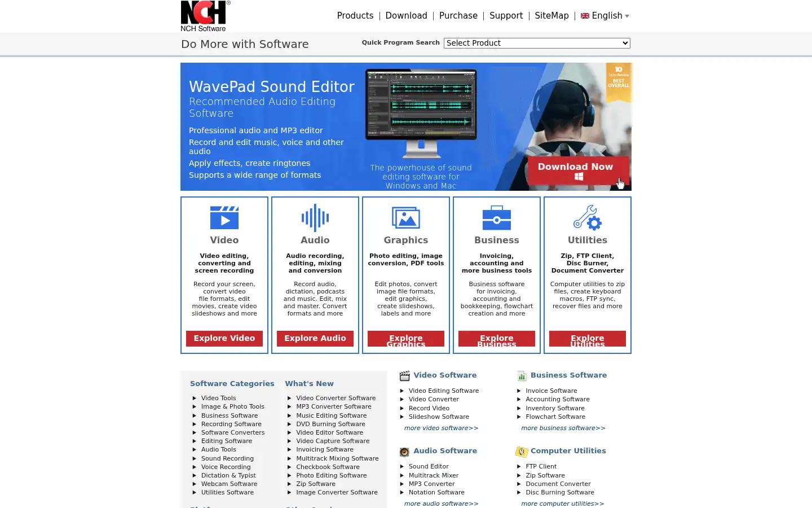The width and height of the screenshot is (812, 508).
Task: Open the Software Converters link
Action: pyautogui.click(x=233, y=433)
